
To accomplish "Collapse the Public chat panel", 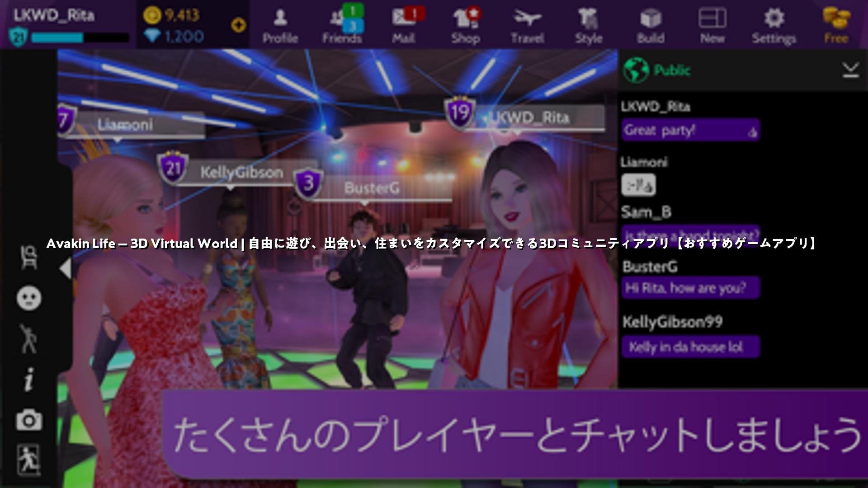I will tap(850, 70).
